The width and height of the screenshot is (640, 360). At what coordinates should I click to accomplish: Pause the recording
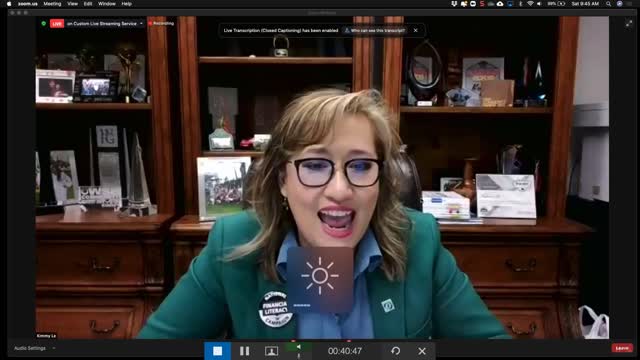[244, 351]
